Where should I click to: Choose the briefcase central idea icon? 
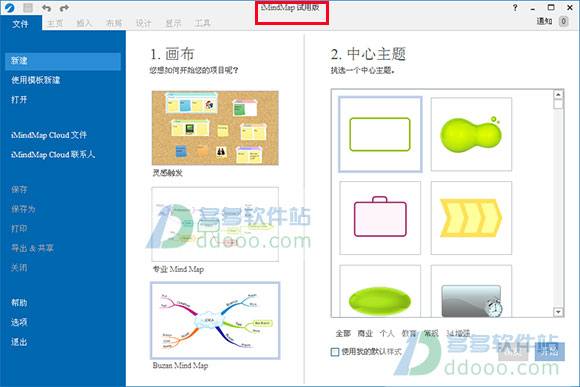tap(380, 218)
